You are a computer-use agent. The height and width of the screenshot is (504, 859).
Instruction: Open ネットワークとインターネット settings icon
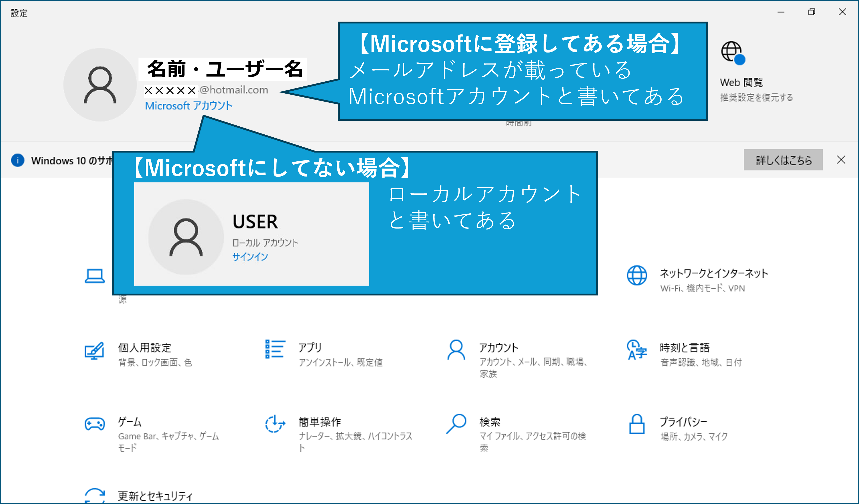pyautogui.click(x=636, y=275)
